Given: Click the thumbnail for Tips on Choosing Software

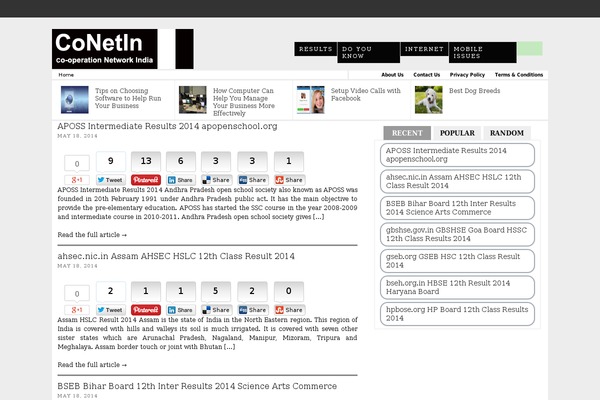Looking at the screenshot, I should tap(75, 100).
